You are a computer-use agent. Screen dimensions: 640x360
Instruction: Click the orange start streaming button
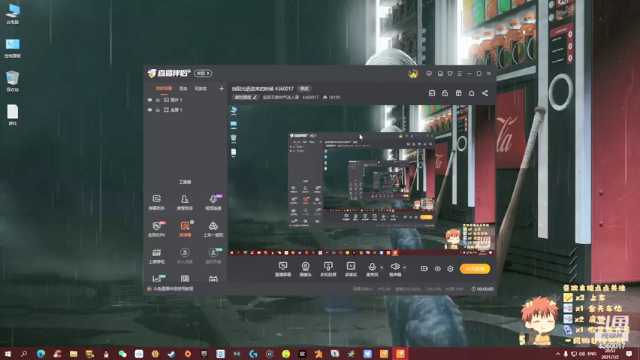tap(475, 269)
